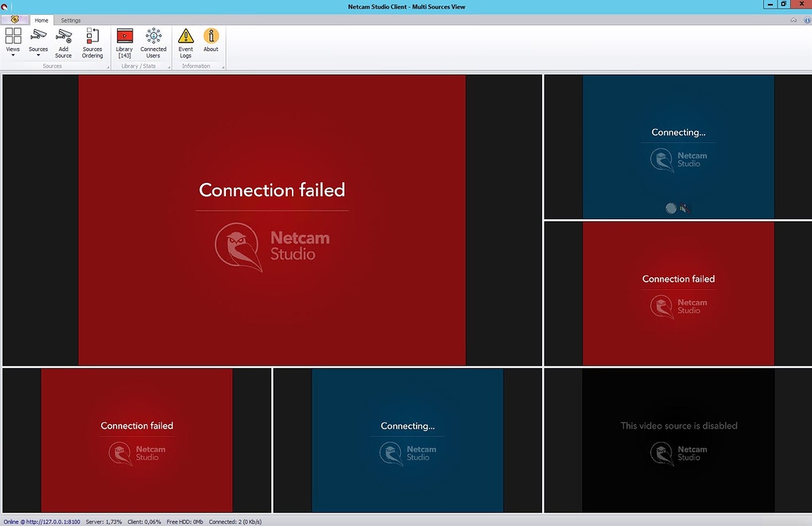Viewport: 812px width, 526px height.
Task: Click the round record button in top-right feed
Action: pyautogui.click(x=671, y=208)
